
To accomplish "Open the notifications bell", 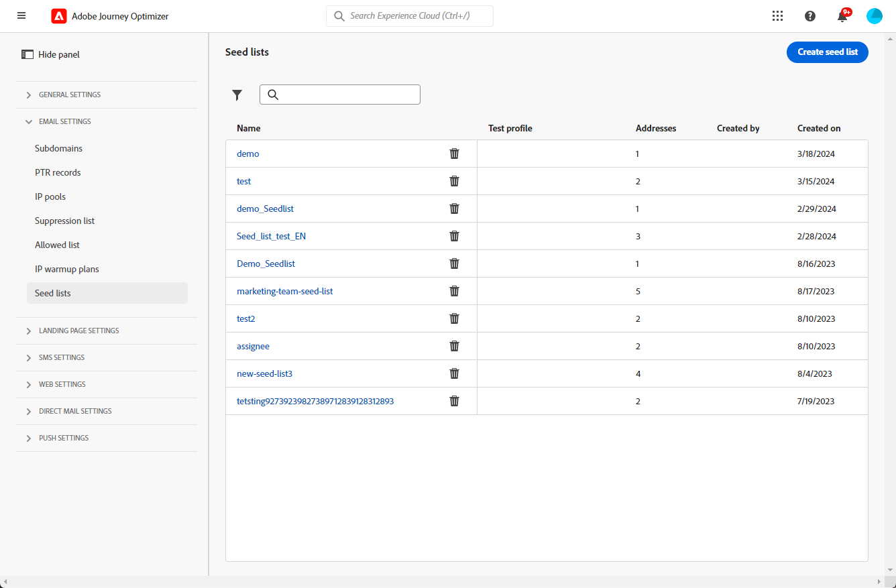I will (x=842, y=17).
